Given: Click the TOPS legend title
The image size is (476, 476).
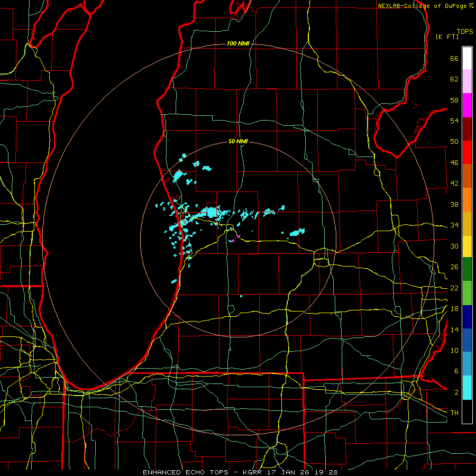Looking at the screenshot, I should pyautogui.click(x=465, y=31).
